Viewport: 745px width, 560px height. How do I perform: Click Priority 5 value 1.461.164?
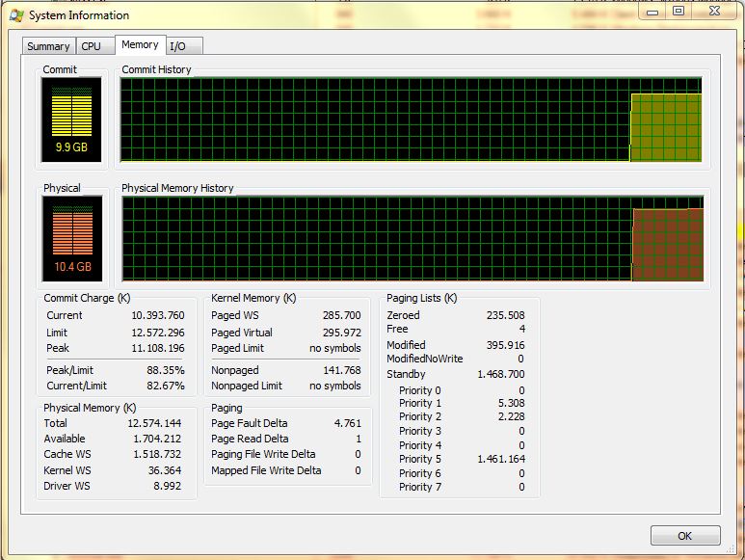pyautogui.click(x=501, y=459)
